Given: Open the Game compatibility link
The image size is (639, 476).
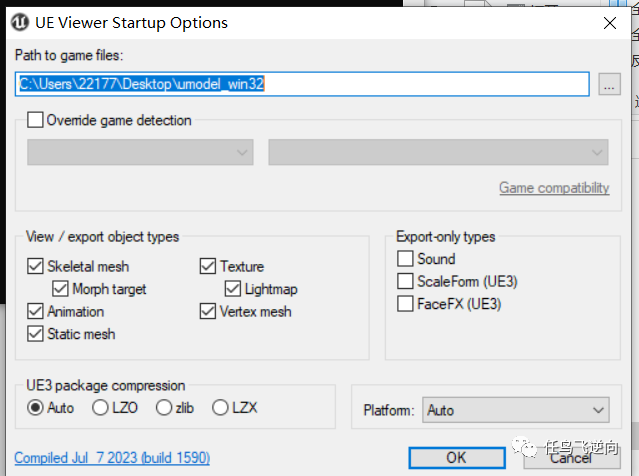Looking at the screenshot, I should (554, 188).
